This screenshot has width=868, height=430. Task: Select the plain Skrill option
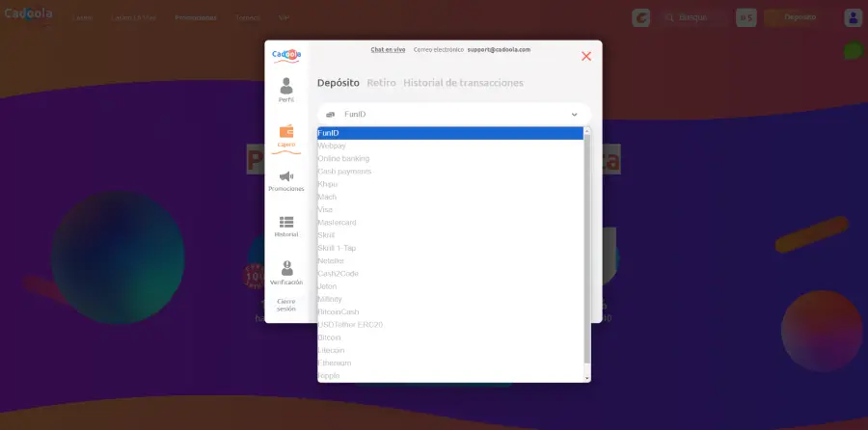(x=450, y=235)
